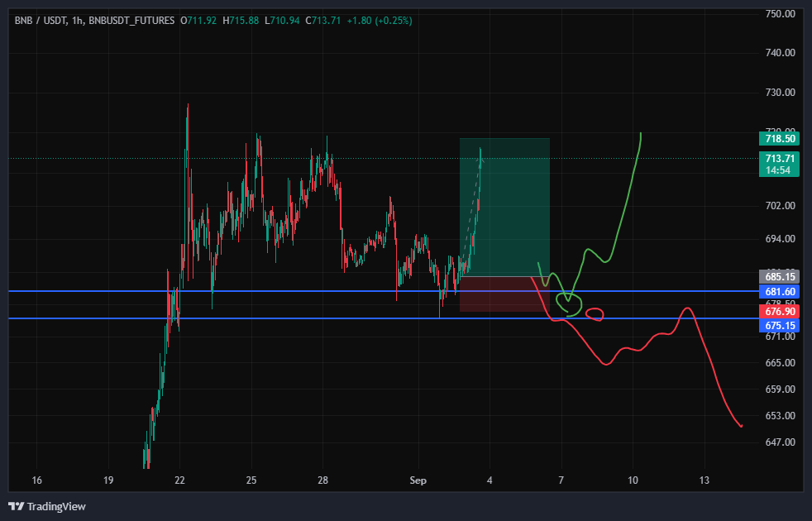Click the +1.80 (+0.25%) change value
The image size is (812, 521).
pos(380,21)
